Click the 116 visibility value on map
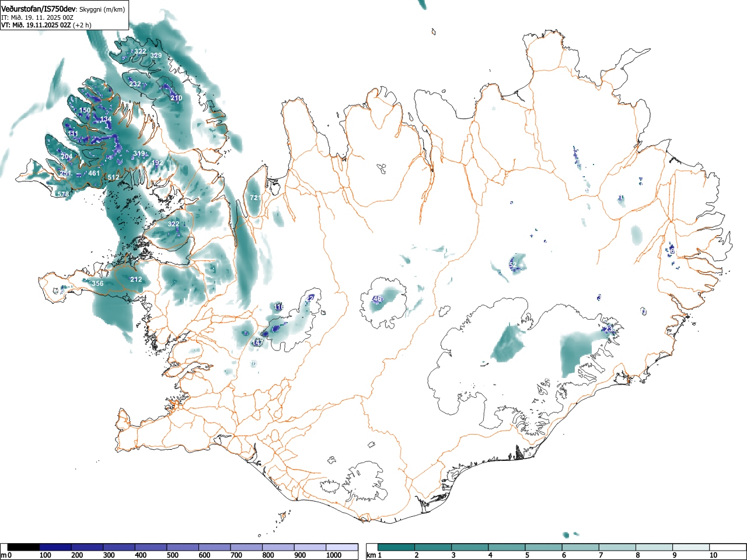The height and width of the screenshot is (560, 747). click(279, 307)
